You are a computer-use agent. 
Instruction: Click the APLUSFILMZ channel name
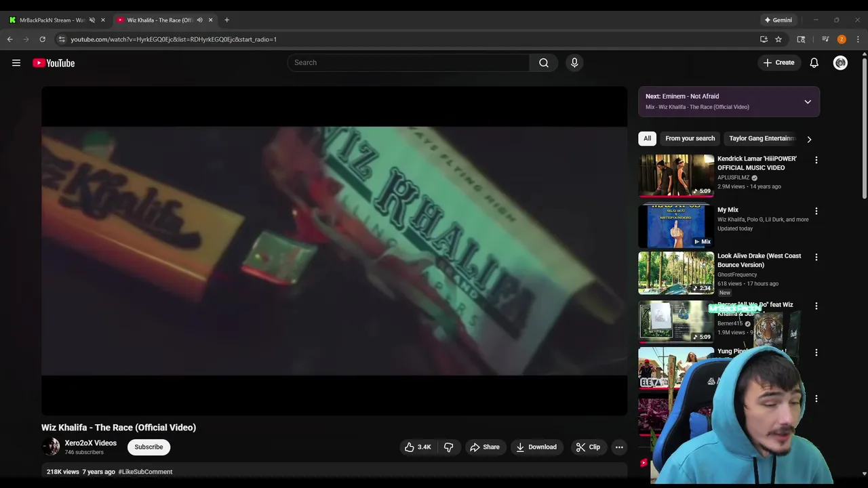pos(734,178)
